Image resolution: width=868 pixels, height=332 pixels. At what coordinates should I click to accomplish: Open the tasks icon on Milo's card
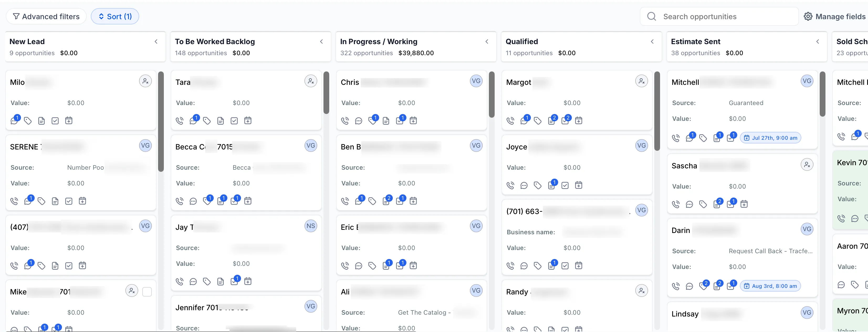pyautogui.click(x=55, y=121)
